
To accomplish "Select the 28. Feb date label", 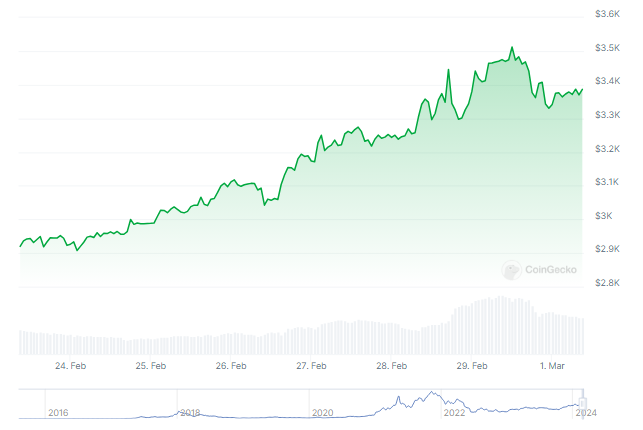I will pos(393,366).
